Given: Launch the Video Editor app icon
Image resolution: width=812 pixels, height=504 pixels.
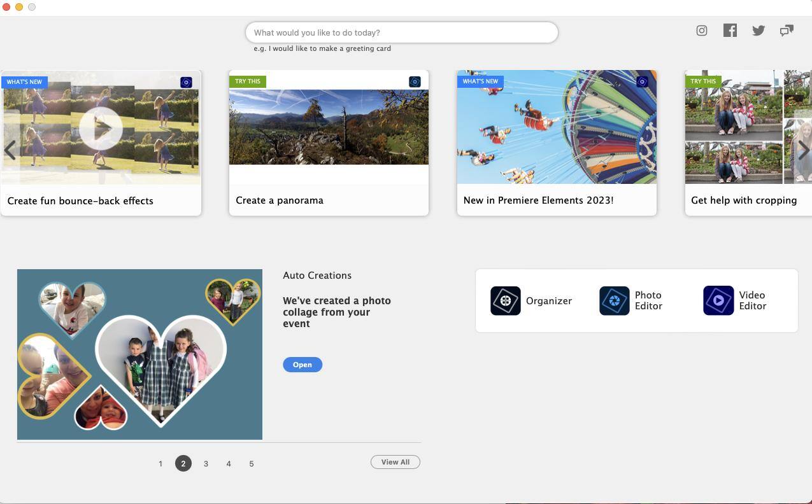Looking at the screenshot, I should 718,301.
